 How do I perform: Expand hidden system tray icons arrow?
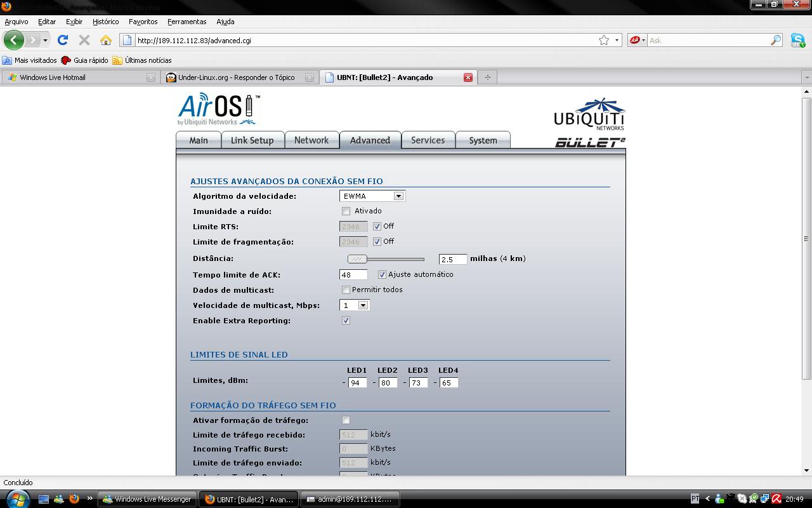coord(707,499)
